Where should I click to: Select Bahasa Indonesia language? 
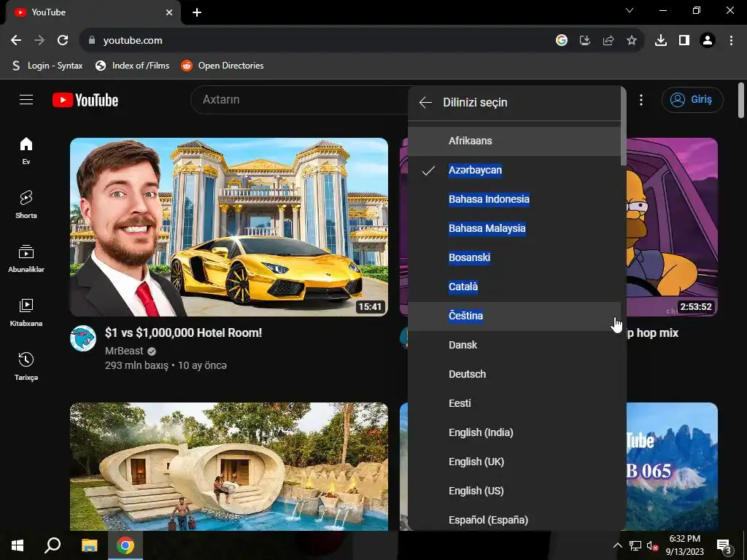tap(514, 199)
